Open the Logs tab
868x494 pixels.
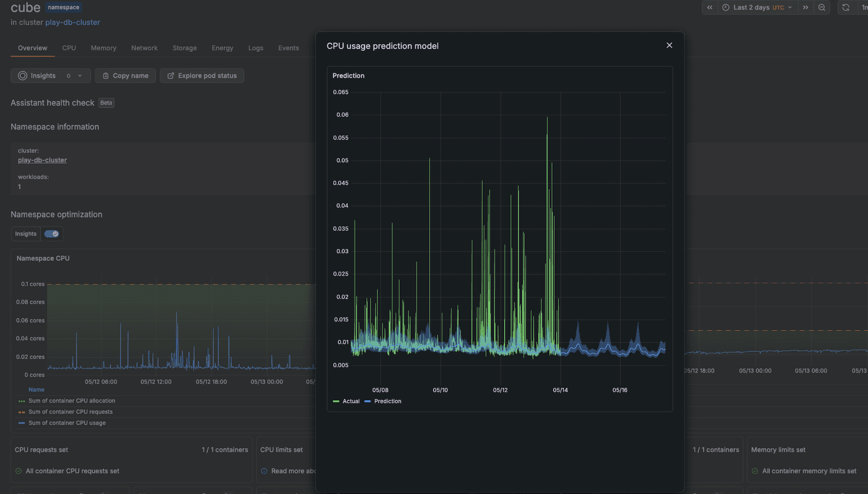click(x=255, y=48)
